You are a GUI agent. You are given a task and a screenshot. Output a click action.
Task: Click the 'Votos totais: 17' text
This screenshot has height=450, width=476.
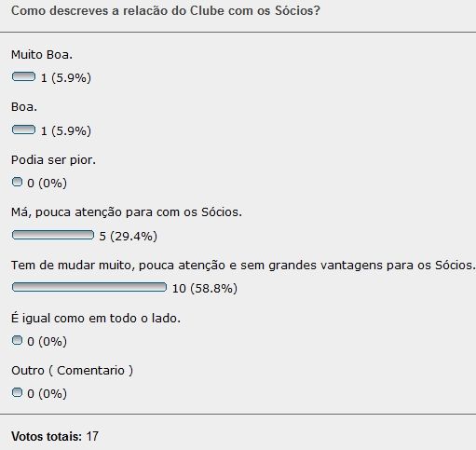click(55, 436)
